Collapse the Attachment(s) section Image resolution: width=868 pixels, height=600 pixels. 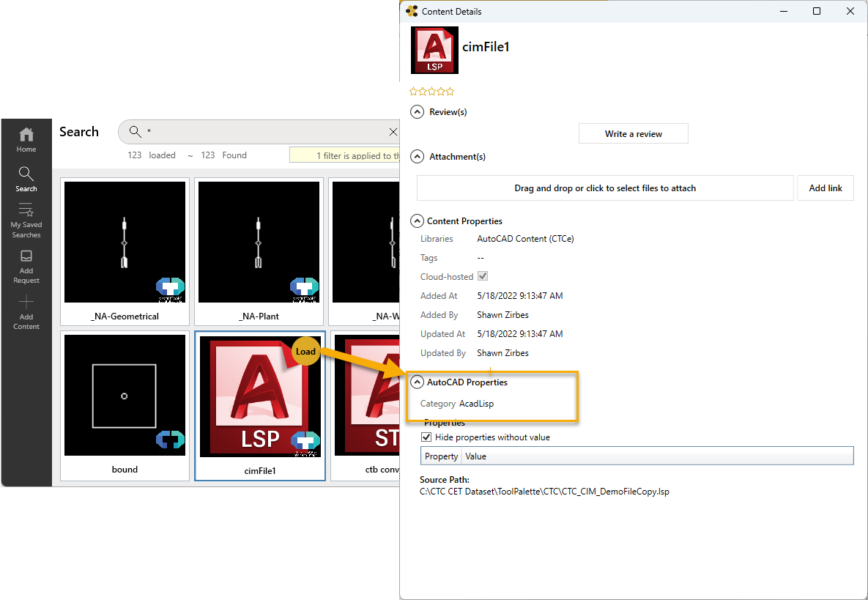(417, 156)
